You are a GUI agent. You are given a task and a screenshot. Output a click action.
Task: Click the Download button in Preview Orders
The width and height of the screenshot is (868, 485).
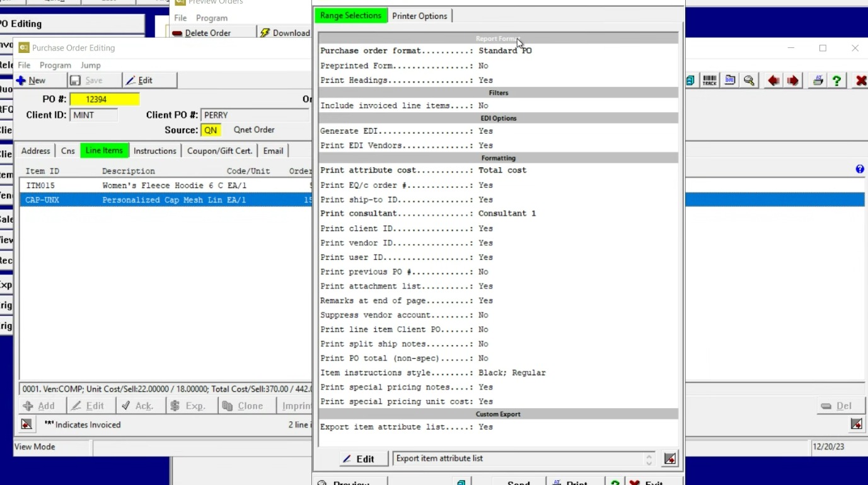click(285, 33)
